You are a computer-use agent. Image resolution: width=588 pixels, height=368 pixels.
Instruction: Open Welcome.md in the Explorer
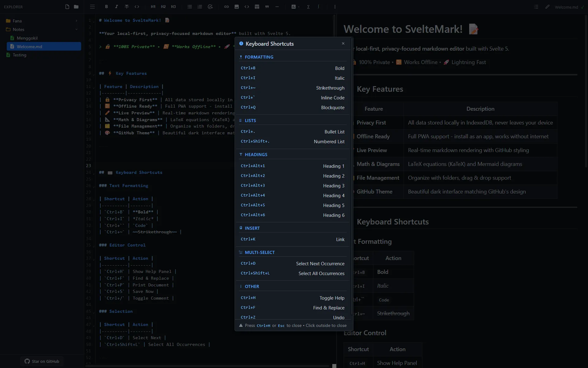coord(44,47)
